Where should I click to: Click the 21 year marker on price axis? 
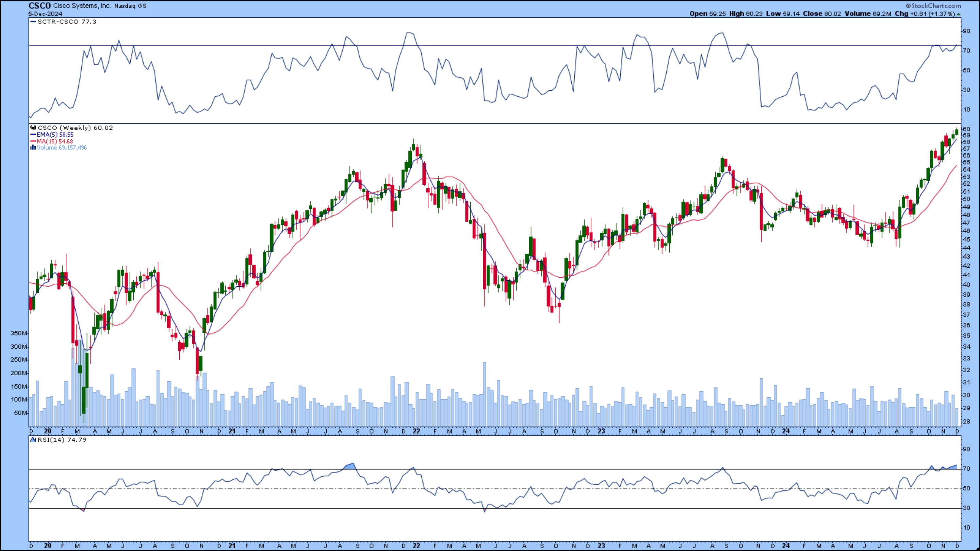[232, 431]
